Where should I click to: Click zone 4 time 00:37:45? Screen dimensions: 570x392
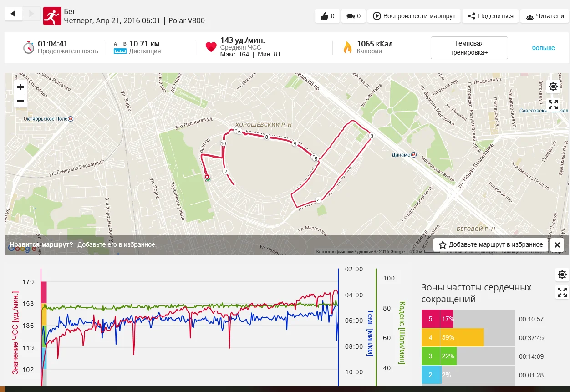[x=531, y=338]
